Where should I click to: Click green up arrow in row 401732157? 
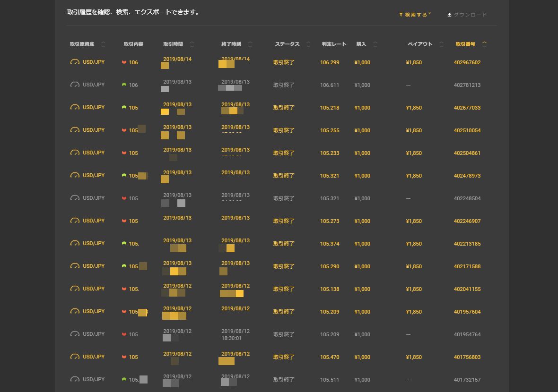(x=124, y=379)
